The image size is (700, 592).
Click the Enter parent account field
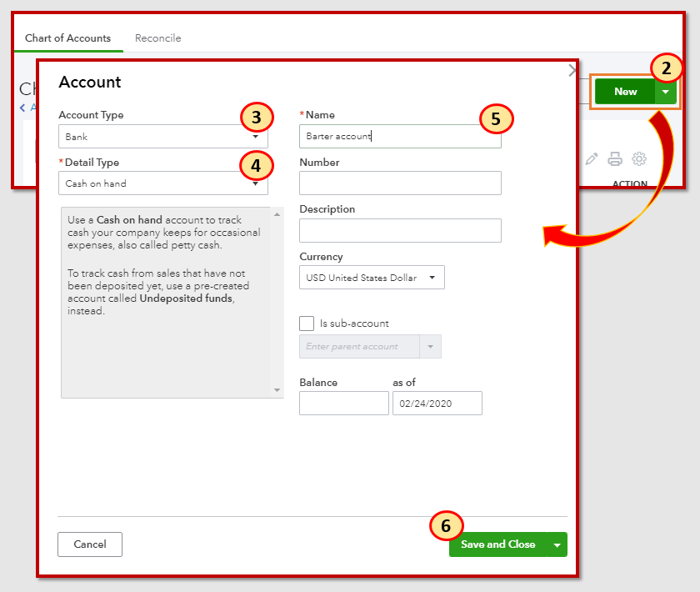click(359, 347)
